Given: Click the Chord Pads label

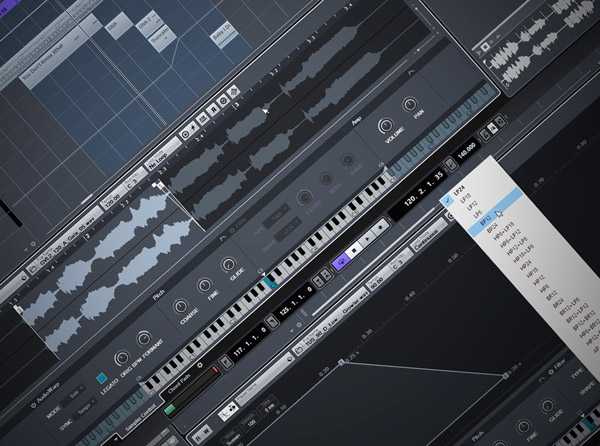Looking at the screenshot, I should coord(179,384).
